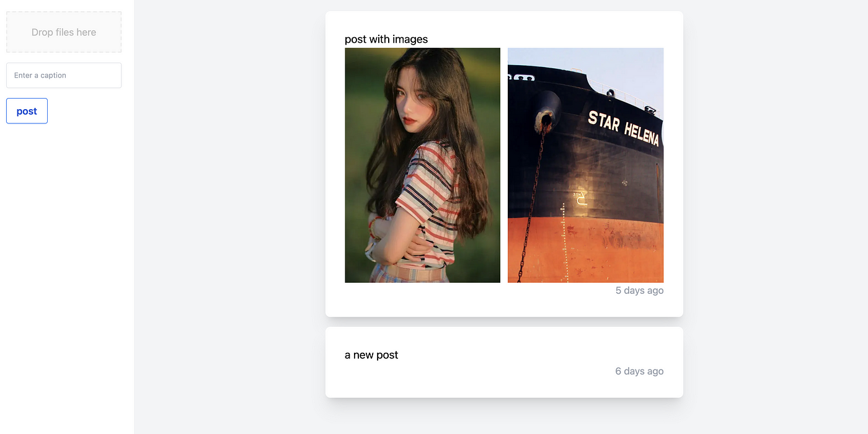The image size is (868, 434).
Task: Open the Star Helena ship photo
Action: click(585, 165)
